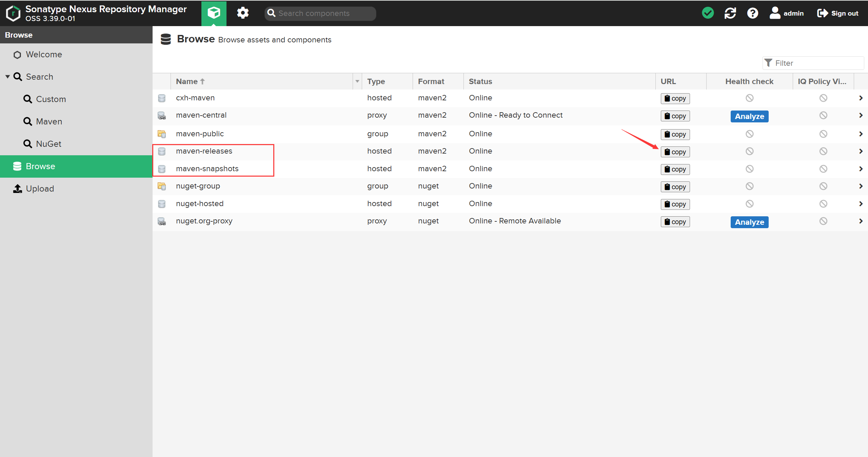Click the maven-public group repository icon

pyautogui.click(x=162, y=134)
